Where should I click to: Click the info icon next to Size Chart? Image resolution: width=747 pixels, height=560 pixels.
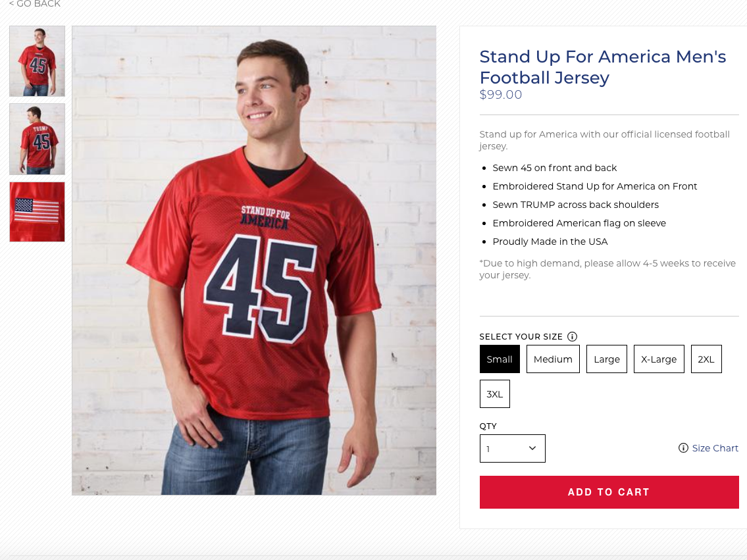[x=683, y=448]
